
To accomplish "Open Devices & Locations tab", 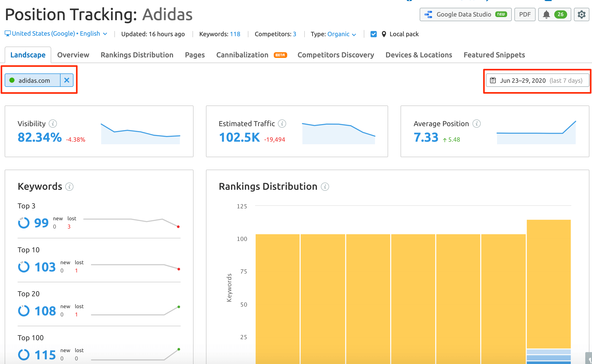I will [419, 55].
